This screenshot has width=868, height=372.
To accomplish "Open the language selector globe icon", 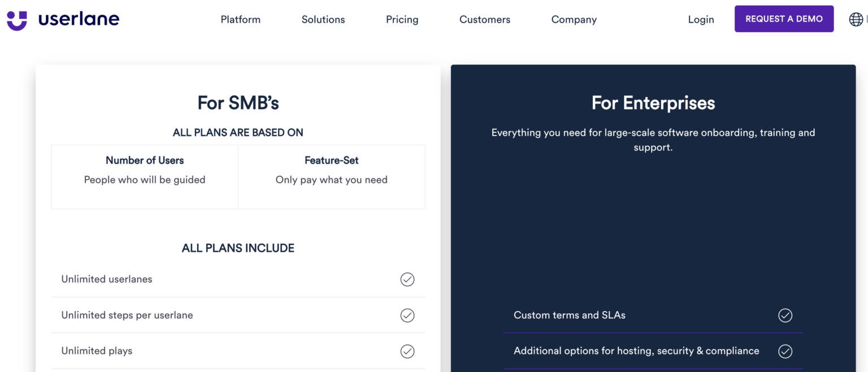I will (855, 19).
